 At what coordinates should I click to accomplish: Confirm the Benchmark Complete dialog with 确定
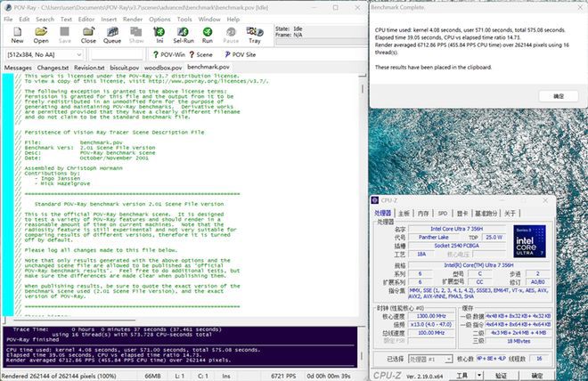point(559,96)
